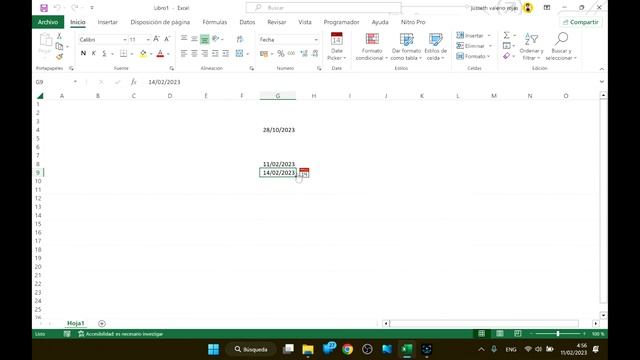Viewport: 640px width, 360px height.
Task: Decrease font size with the smaller A icon
Action: click(167, 39)
